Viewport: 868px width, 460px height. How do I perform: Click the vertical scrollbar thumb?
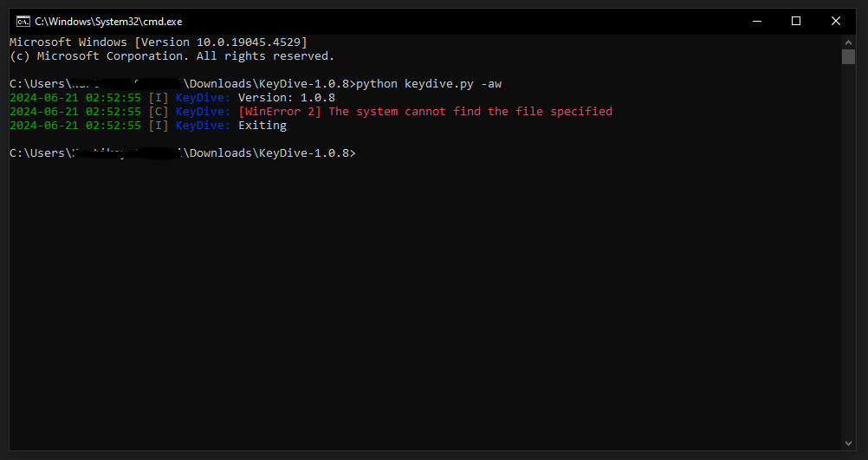(x=848, y=57)
